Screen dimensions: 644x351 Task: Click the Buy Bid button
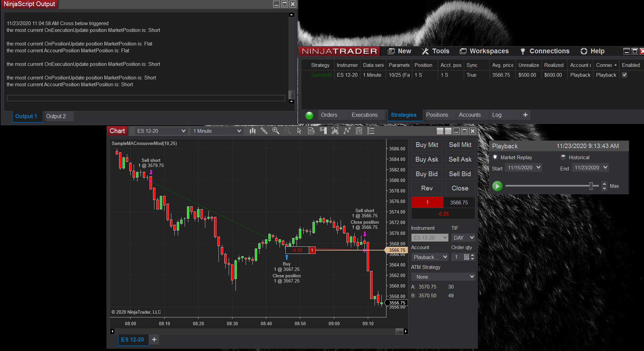tap(427, 174)
